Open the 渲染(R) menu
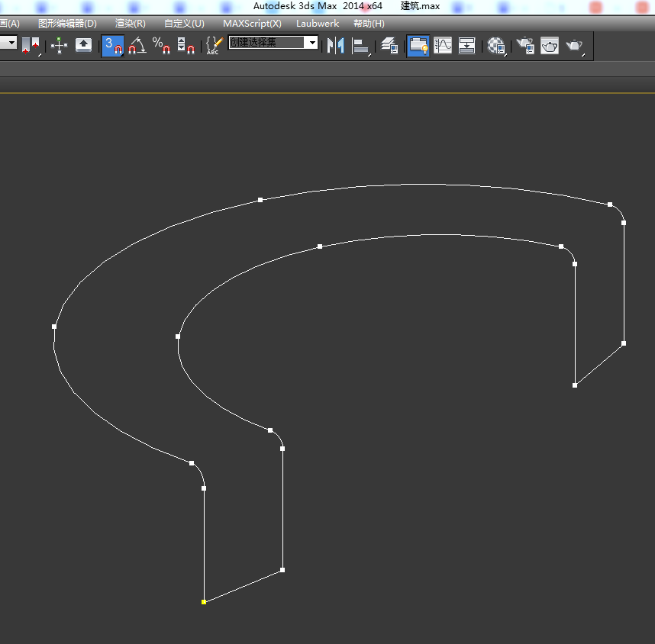Viewport: 655px width, 644px height. [x=131, y=24]
